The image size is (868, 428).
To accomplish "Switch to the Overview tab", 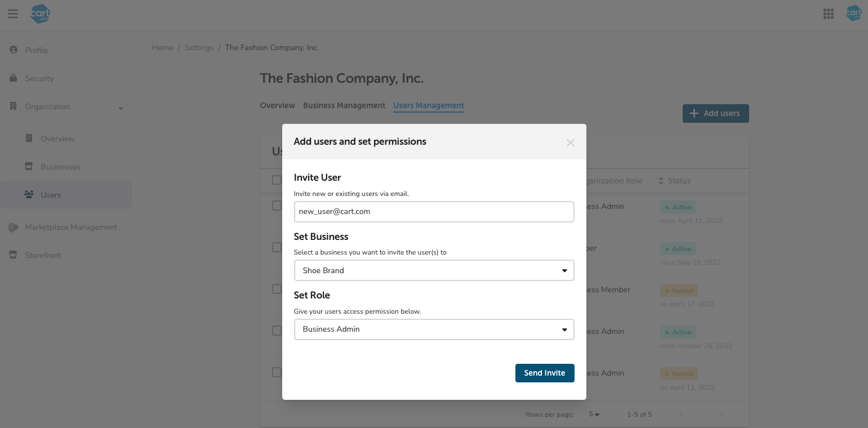I will pyautogui.click(x=277, y=105).
